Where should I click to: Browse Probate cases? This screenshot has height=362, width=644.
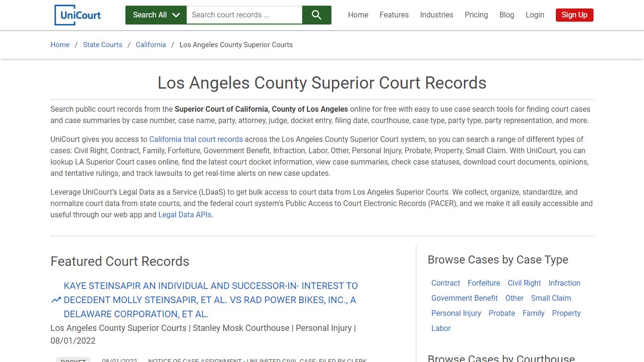[502, 313]
